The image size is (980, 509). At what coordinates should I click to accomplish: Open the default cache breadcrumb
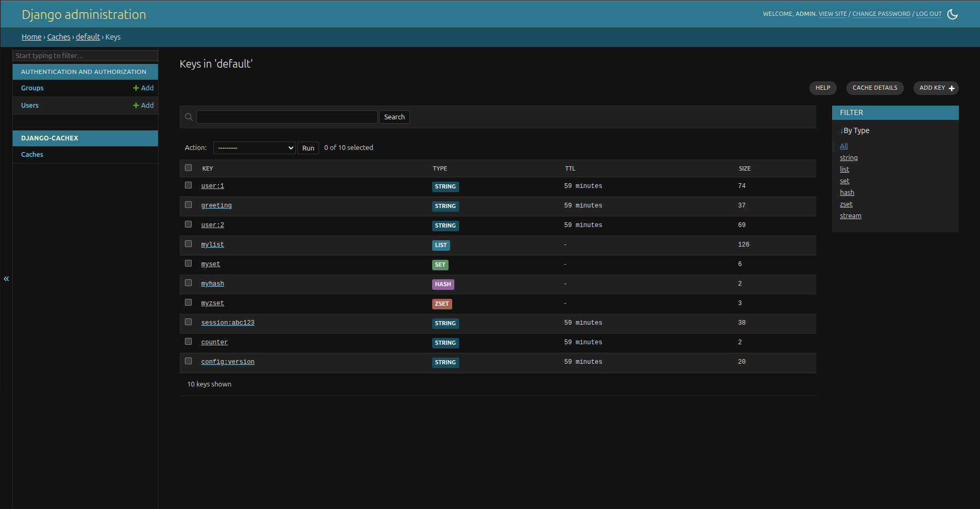[88, 37]
